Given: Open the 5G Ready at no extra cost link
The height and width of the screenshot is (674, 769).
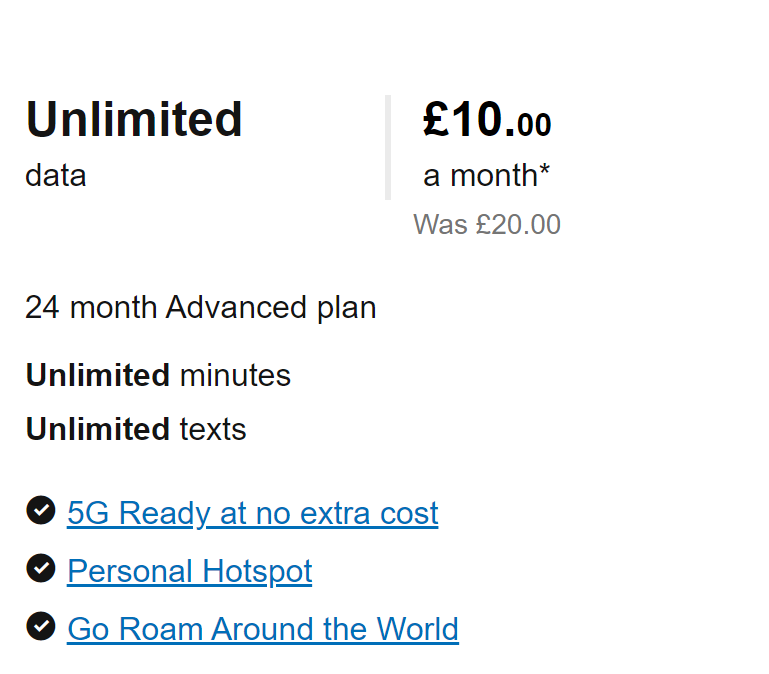Looking at the screenshot, I should 253,513.
